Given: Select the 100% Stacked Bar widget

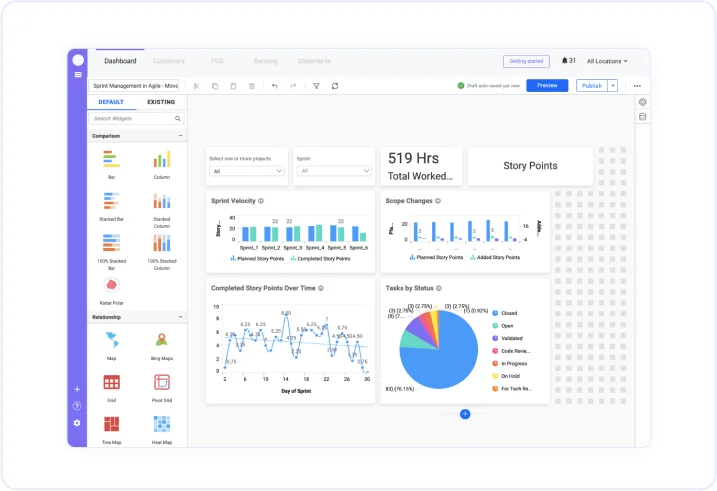Looking at the screenshot, I should 112,251.
